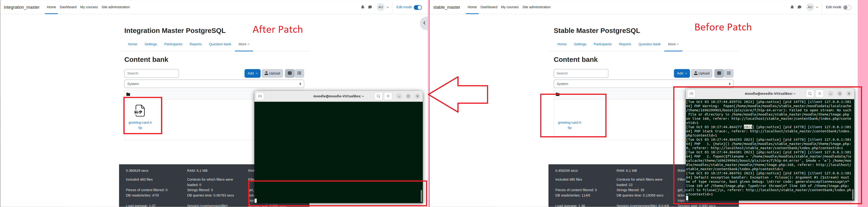Image resolution: width=868 pixels, height=207 pixels.
Task: Open greeting-card.h5p link in integration_master
Action: (140, 125)
